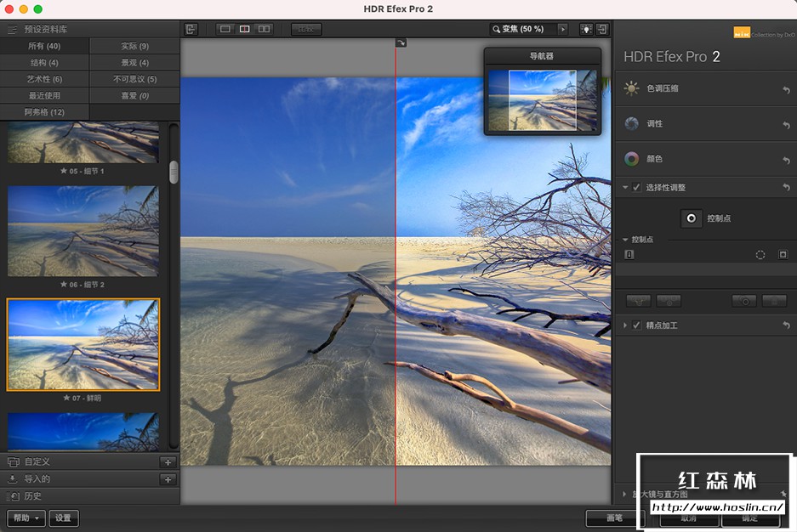Open the 帮助 dropdown menu
797x532 pixels.
[26, 518]
